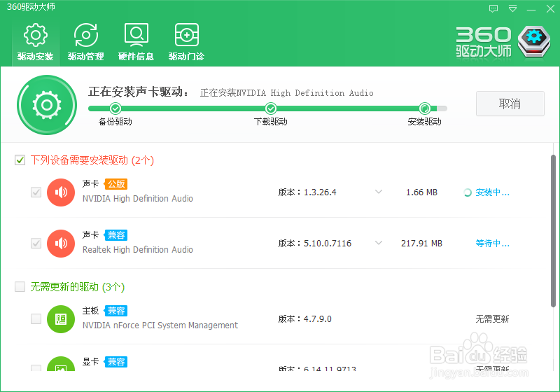Click the 1.66 MB size value
Image resolution: width=560 pixels, height=392 pixels.
click(x=422, y=192)
